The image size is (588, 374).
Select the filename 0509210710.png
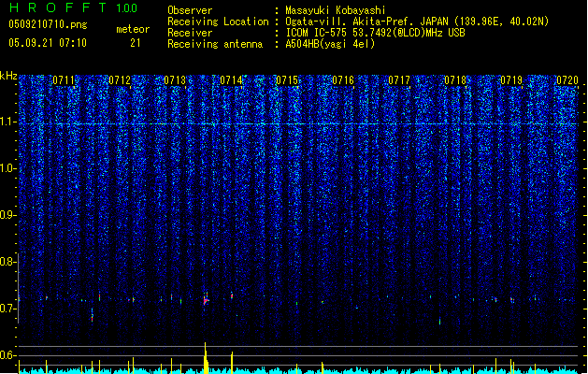(x=48, y=24)
